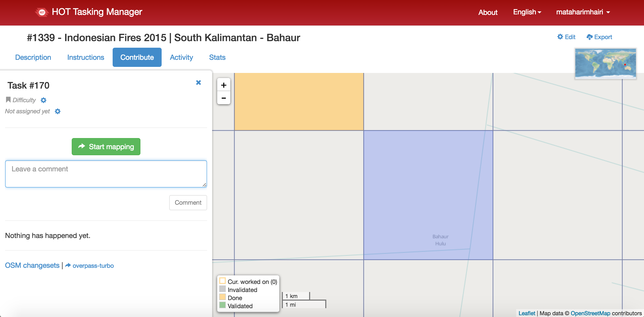
Task: Click the gear icon next to Not assigned yet
Action: point(58,111)
